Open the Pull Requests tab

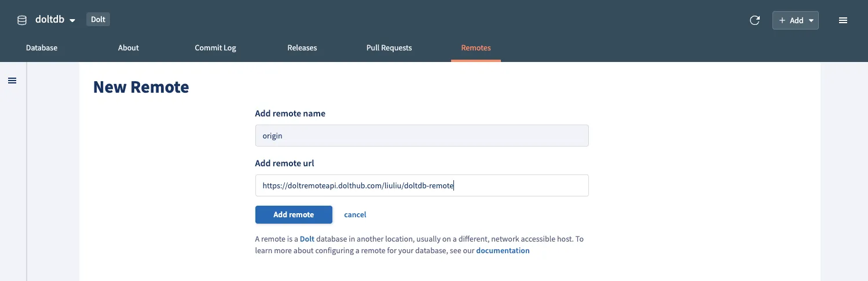coord(389,48)
